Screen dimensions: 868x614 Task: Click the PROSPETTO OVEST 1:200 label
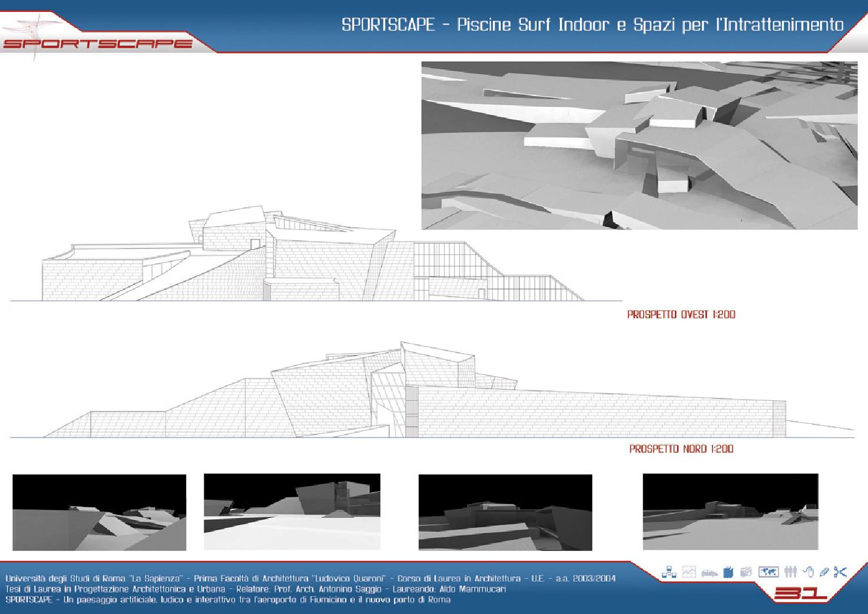(681, 315)
